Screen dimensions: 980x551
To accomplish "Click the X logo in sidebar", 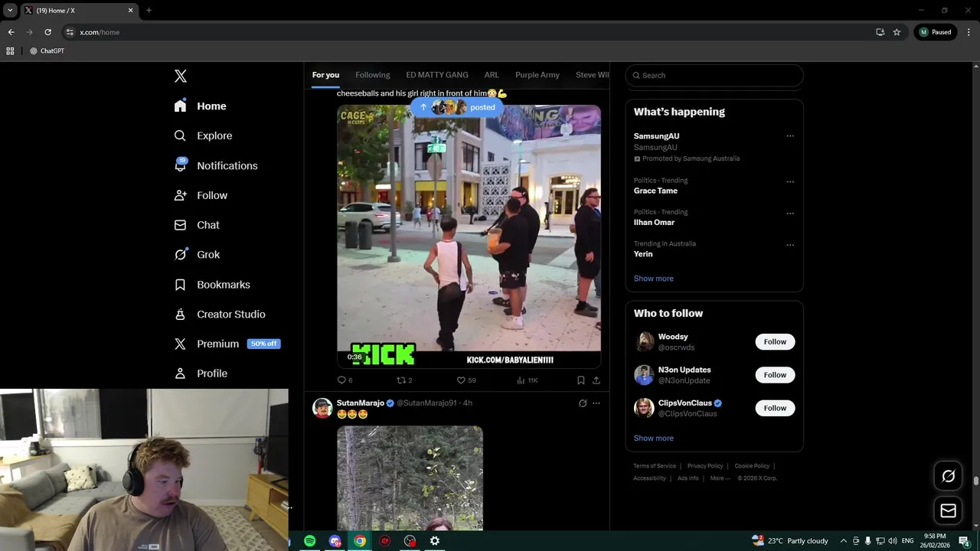I will [181, 76].
